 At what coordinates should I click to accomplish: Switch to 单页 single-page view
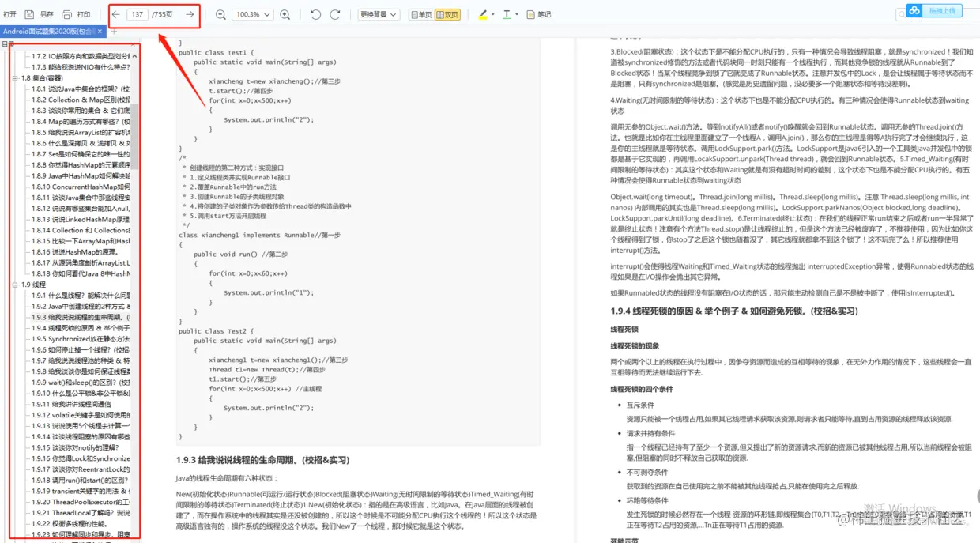(420, 14)
